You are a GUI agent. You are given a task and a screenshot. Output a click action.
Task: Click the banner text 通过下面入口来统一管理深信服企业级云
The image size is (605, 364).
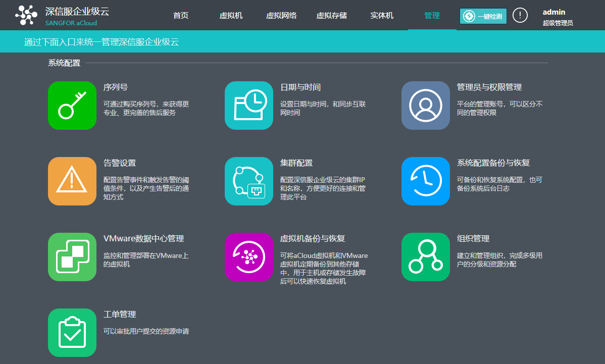[102, 42]
